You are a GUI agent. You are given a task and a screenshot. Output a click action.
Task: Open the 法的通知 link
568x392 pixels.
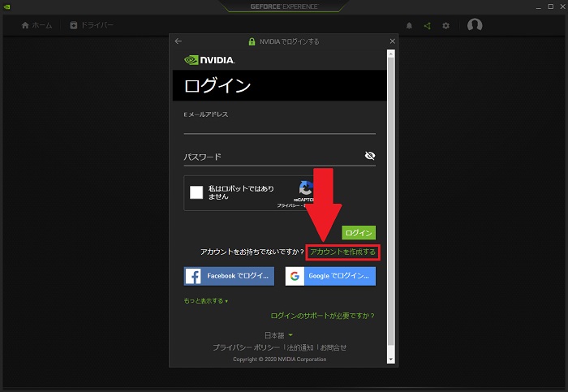300,347
